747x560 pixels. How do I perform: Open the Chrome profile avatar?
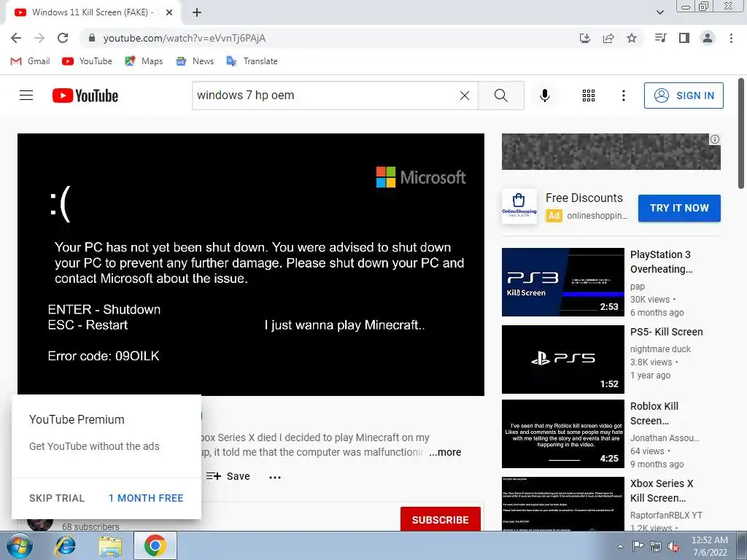[x=708, y=38]
